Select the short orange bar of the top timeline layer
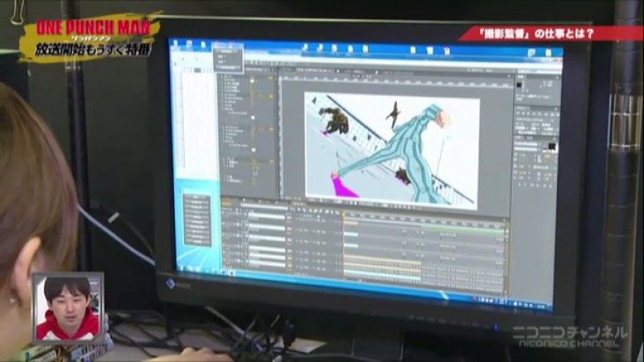 click(351, 223)
